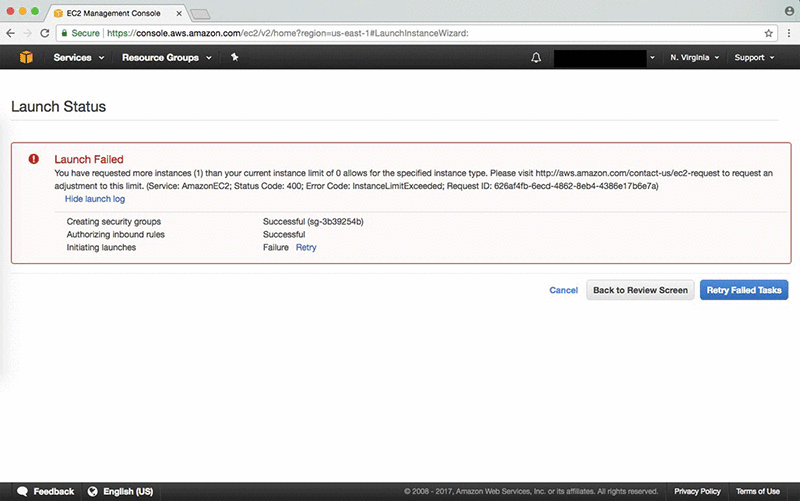Click the Creating security groups row label

click(x=114, y=221)
